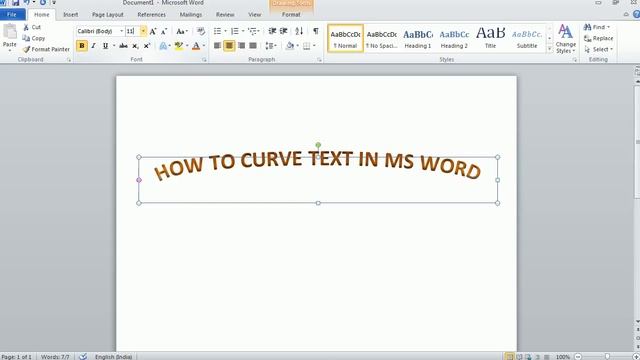Screen dimensions: 640x360
Task: Open the Select dropdown in Editing
Action: (599, 49)
